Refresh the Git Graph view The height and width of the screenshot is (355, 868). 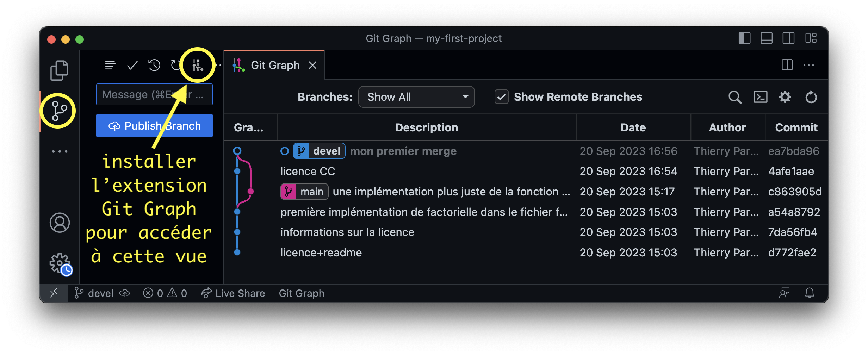pos(811,97)
